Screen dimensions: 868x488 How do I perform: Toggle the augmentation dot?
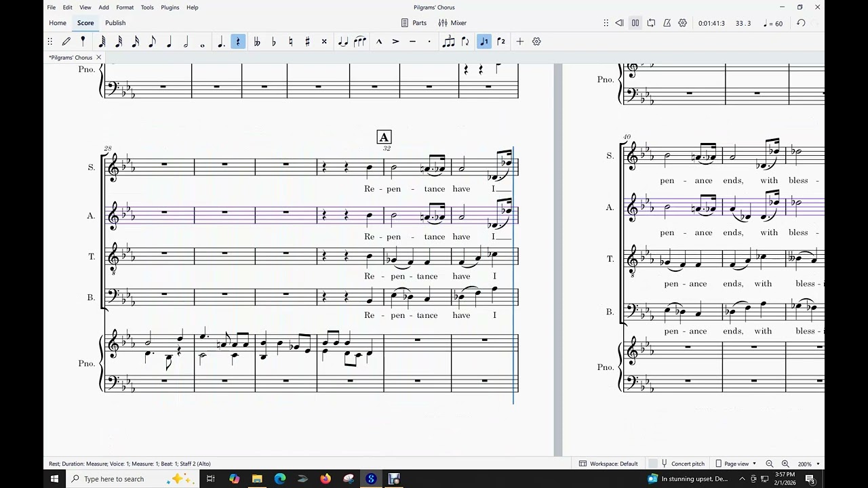221,41
